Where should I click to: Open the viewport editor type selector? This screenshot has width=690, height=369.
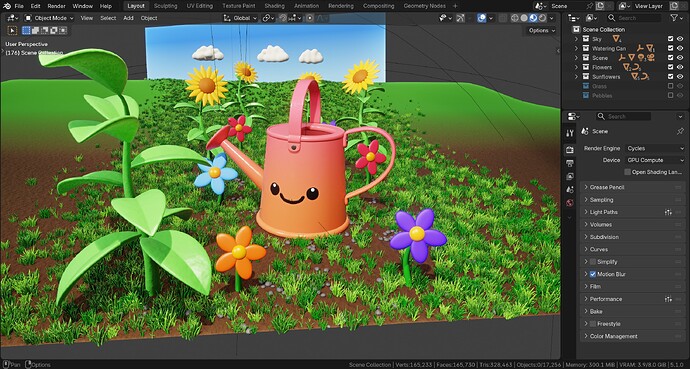click(13, 18)
